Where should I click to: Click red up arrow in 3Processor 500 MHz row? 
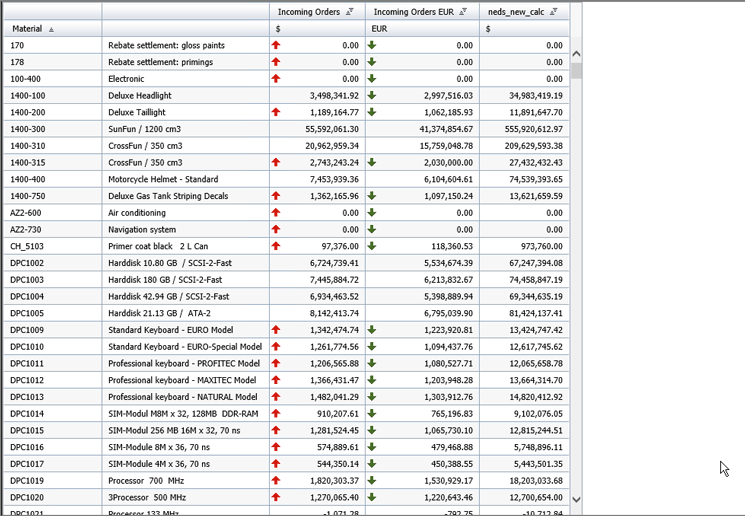click(276, 497)
